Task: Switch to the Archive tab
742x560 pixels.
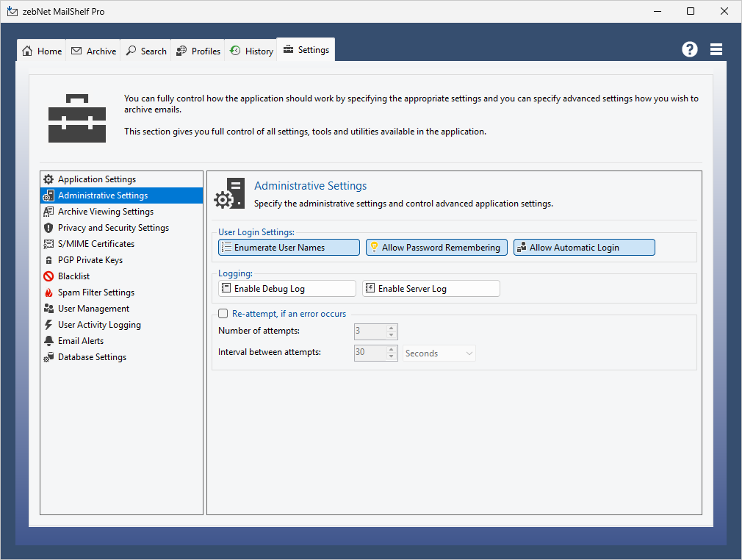Action: coord(93,51)
